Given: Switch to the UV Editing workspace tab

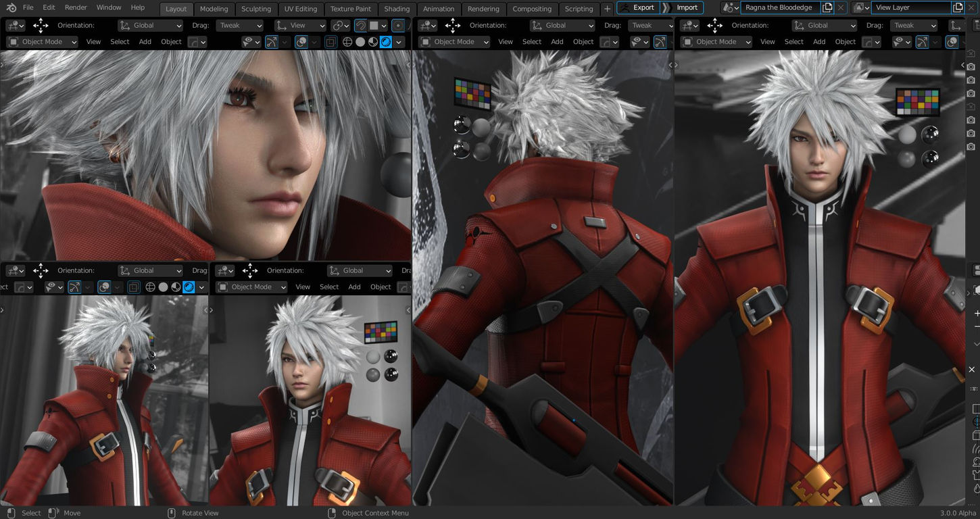Looking at the screenshot, I should tap(301, 9).
